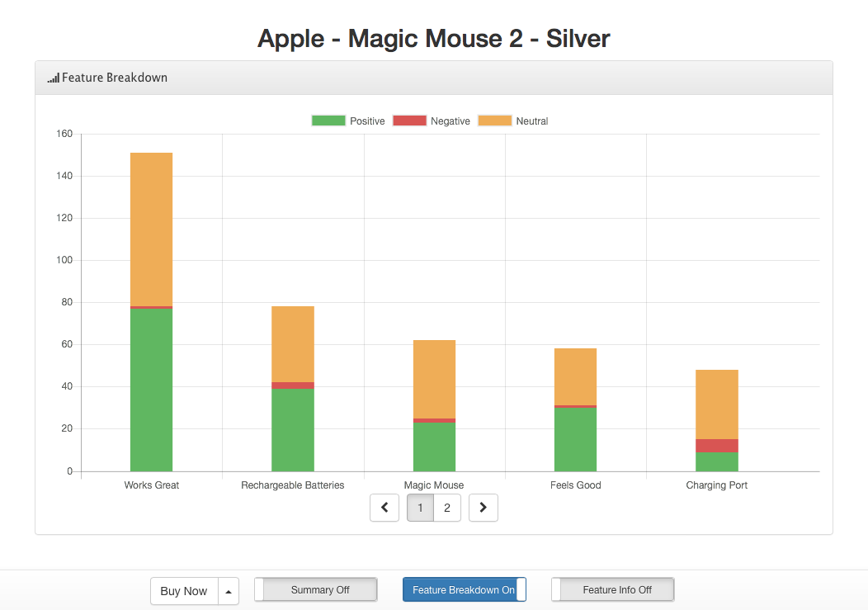868x610 pixels.
Task: Click the Feels Good green positive segment
Action: click(576, 439)
